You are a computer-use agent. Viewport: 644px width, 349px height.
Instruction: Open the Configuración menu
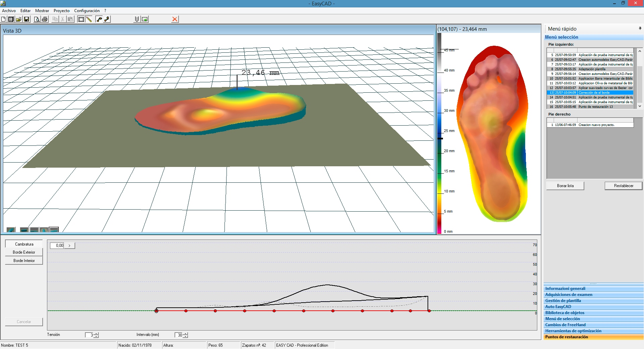87,11
